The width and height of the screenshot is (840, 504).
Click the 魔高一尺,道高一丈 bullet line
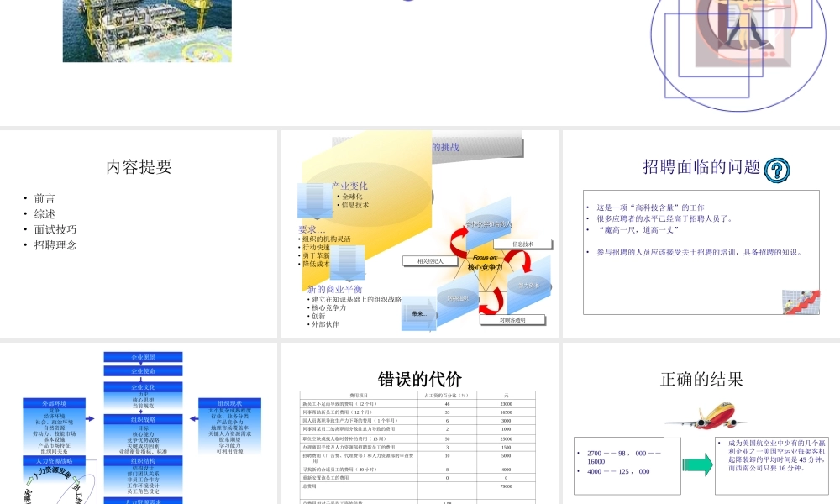(638, 230)
